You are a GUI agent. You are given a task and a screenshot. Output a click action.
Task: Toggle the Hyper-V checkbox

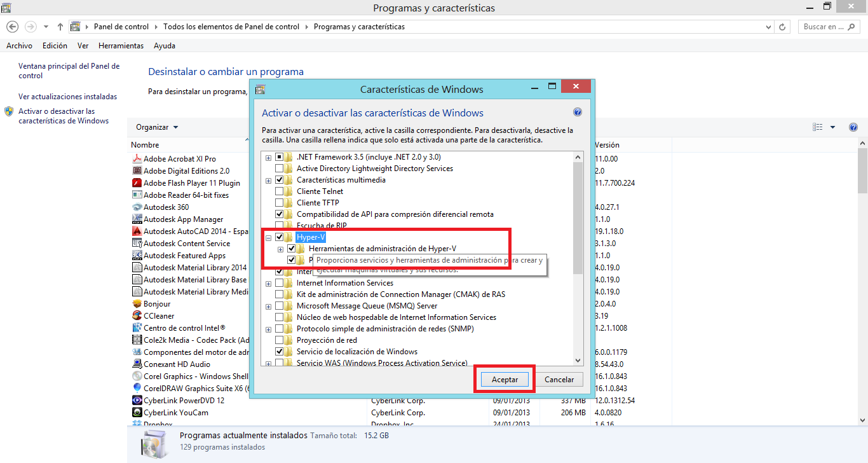coord(280,237)
